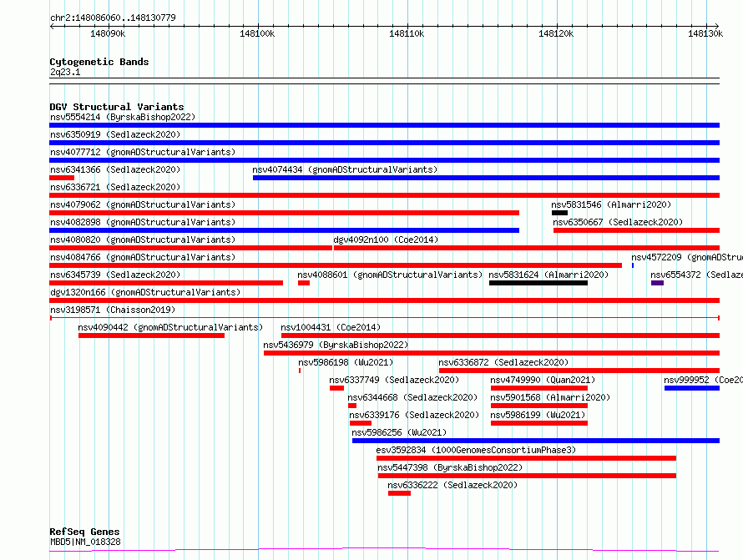743x560 pixels.
Task: Click the small red bar under nsv4088601
Action: pyautogui.click(x=304, y=283)
